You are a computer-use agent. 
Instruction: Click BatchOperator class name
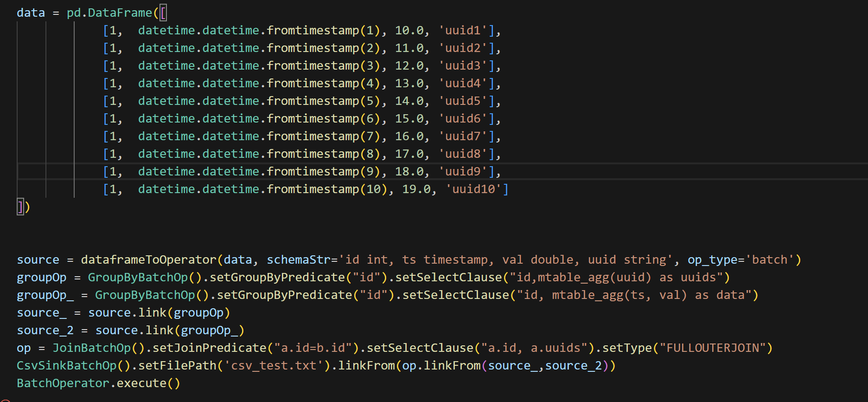click(x=63, y=383)
